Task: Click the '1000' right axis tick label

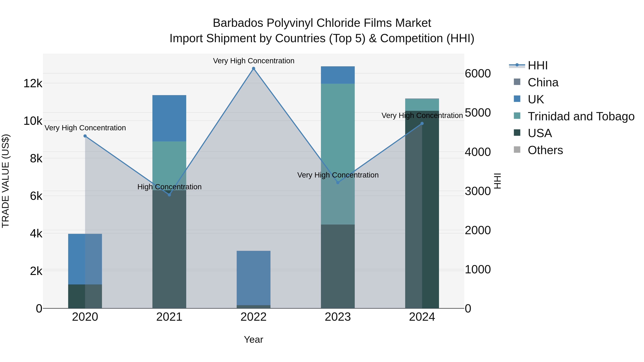Action: [478, 269]
